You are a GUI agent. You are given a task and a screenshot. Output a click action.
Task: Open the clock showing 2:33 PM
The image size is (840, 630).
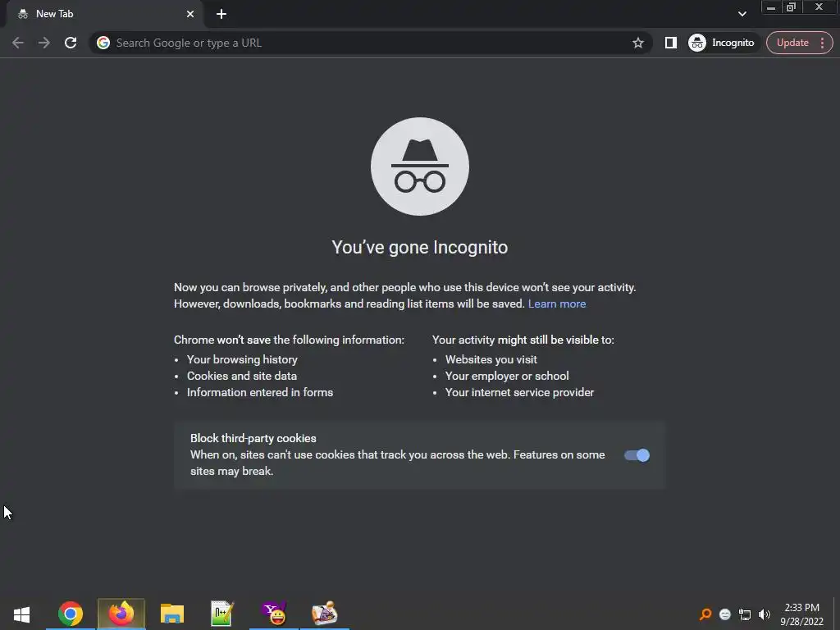click(801, 614)
